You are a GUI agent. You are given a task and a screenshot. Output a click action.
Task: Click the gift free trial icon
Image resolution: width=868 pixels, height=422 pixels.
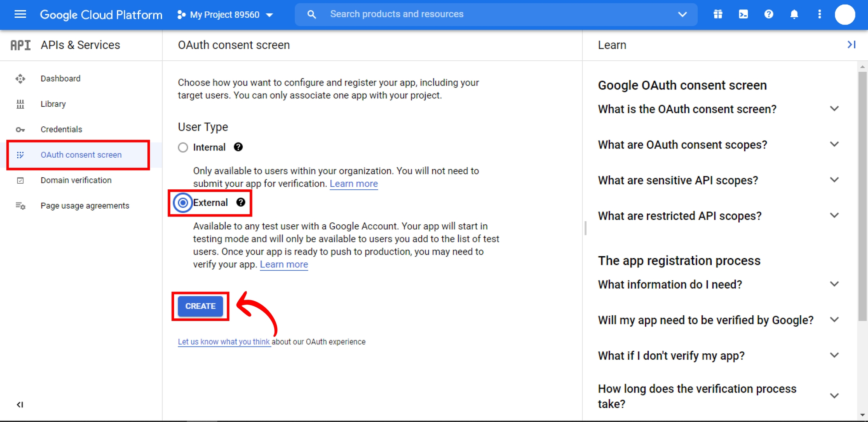coord(718,14)
